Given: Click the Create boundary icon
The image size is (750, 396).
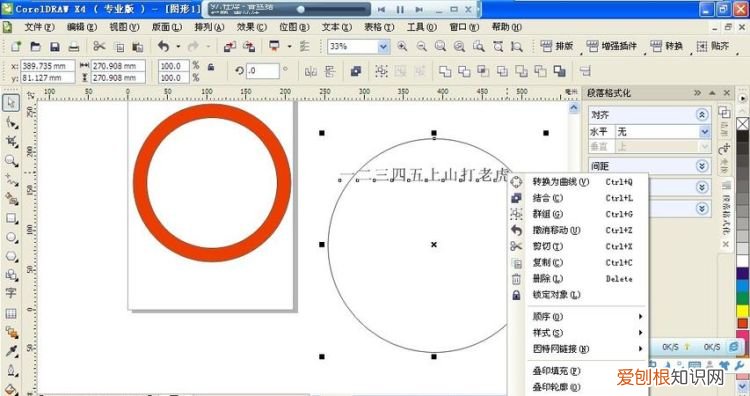Looking at the screenshot, I should (560, 72).
